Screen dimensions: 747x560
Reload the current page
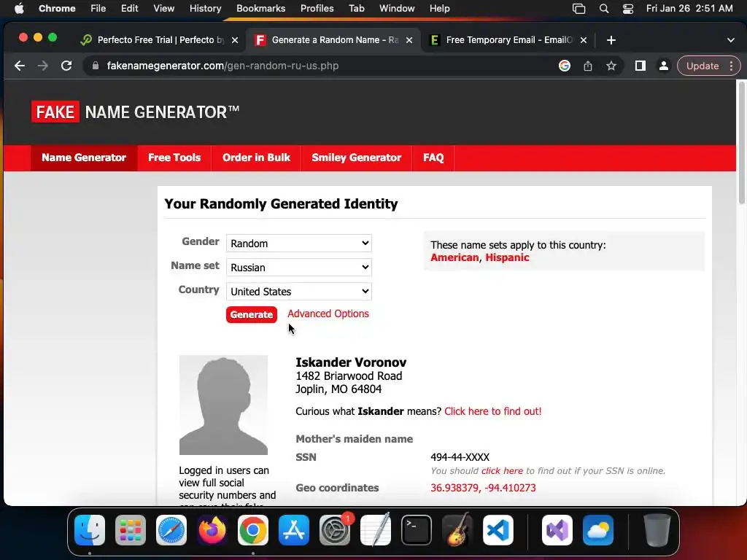[x=66, y=66]
